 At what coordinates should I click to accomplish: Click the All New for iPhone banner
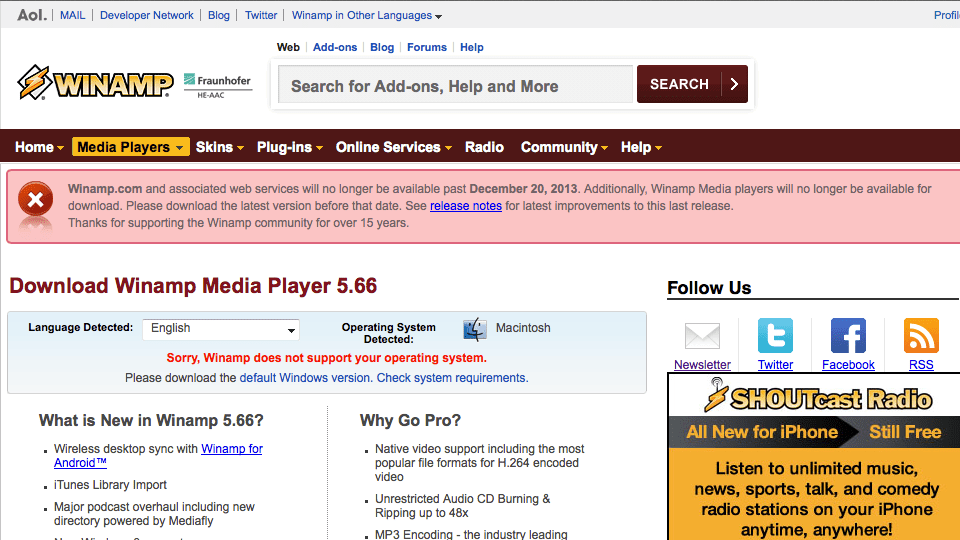762,432
